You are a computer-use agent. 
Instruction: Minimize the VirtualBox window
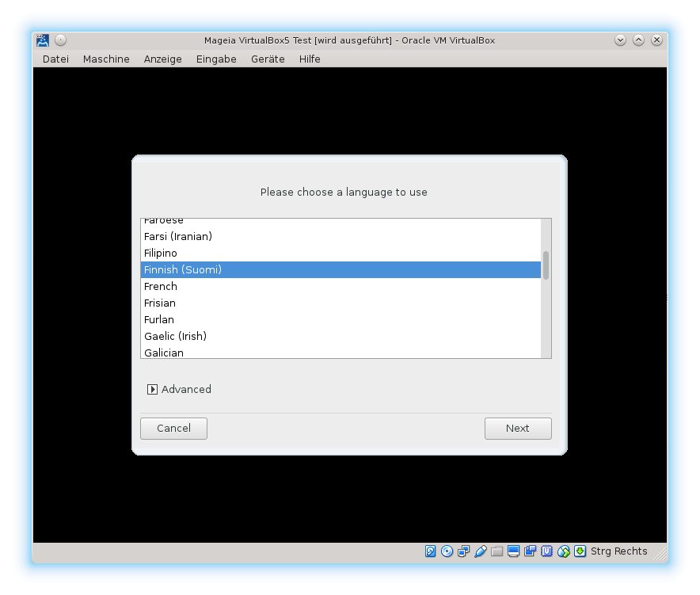[620, 40]
